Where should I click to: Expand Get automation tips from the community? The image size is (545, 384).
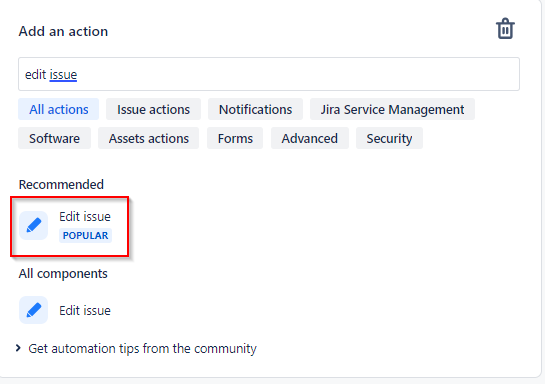18,348
